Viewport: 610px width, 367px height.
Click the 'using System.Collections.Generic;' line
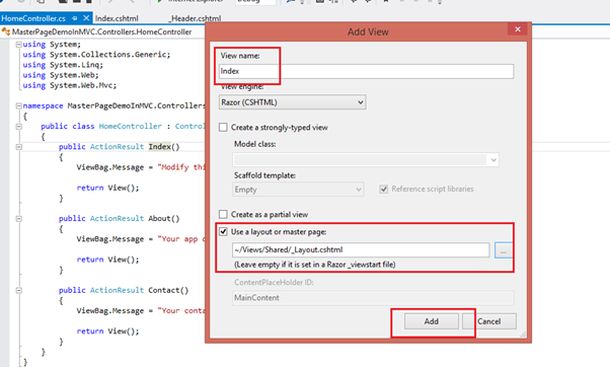click(x=96, y=54)
